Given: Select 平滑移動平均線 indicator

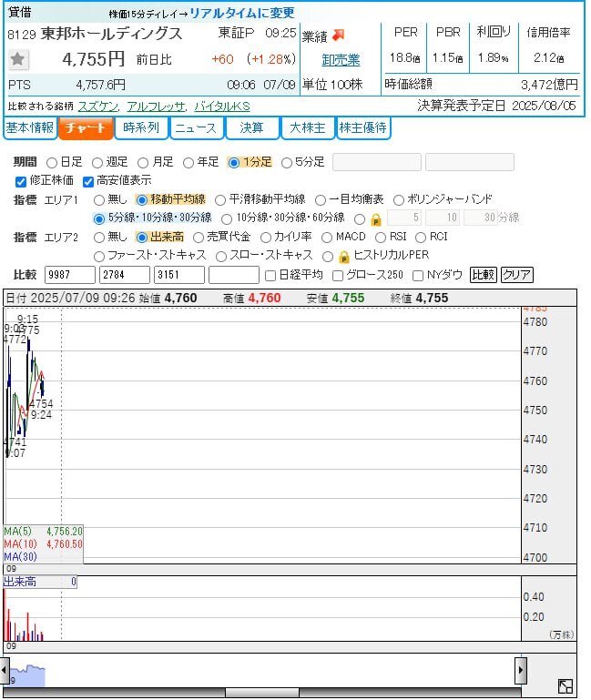Looking at the screenshot, I should [x=220, y=200].
